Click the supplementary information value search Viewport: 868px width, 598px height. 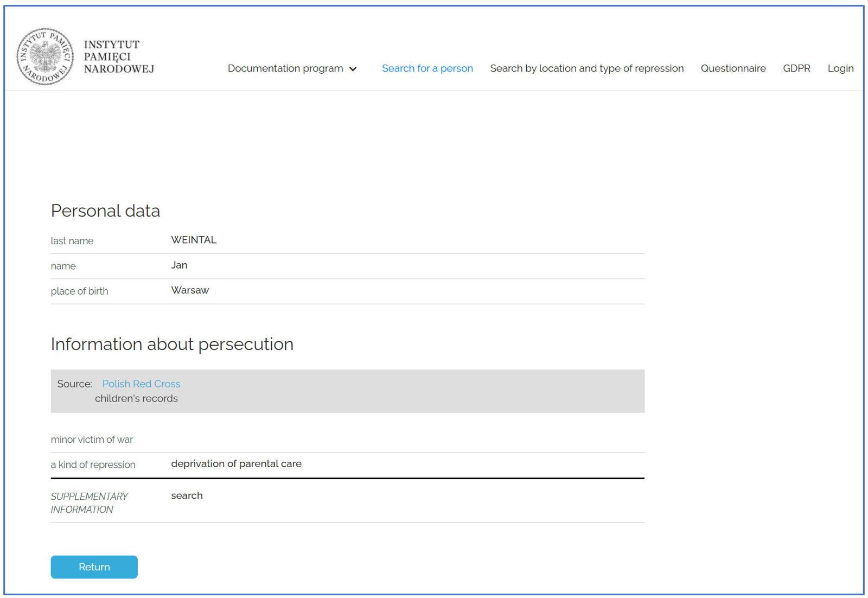[x=187, y=495]
